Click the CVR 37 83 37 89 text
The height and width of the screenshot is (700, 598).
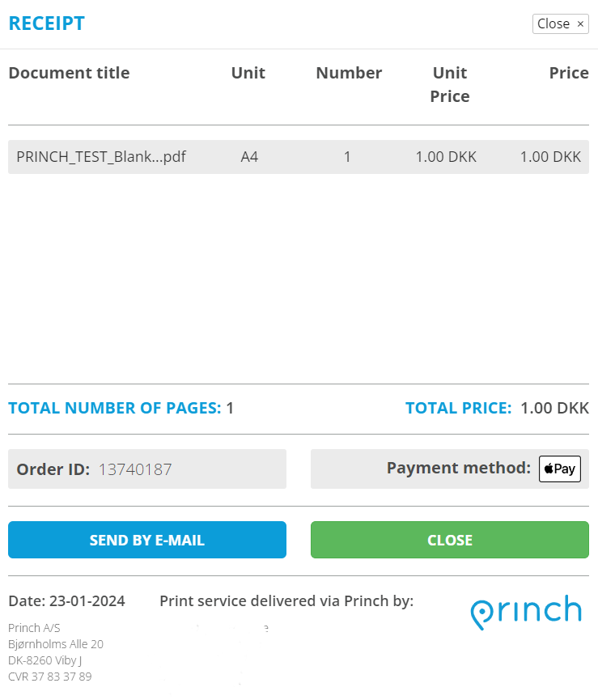(x=50, y=677)
